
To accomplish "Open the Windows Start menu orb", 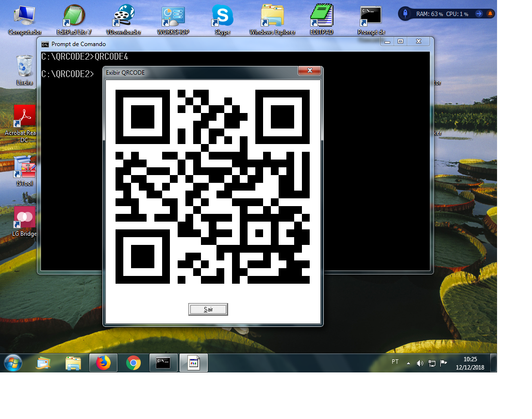I will point(13,363).
